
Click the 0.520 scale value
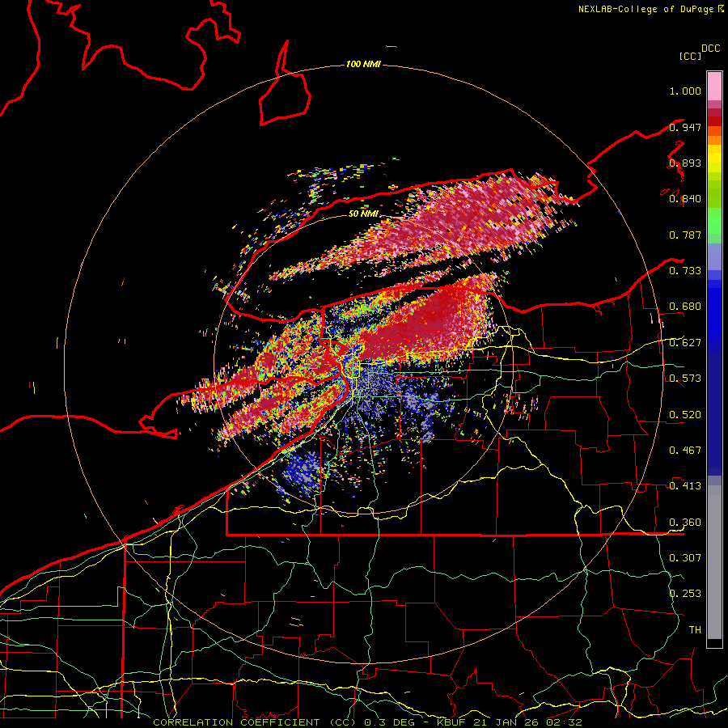(x=685, y=415)
